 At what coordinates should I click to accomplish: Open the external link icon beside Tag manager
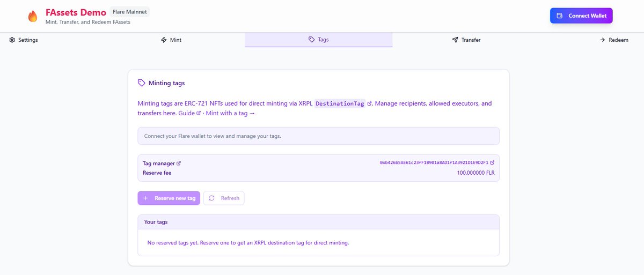(x=179, y=163)
